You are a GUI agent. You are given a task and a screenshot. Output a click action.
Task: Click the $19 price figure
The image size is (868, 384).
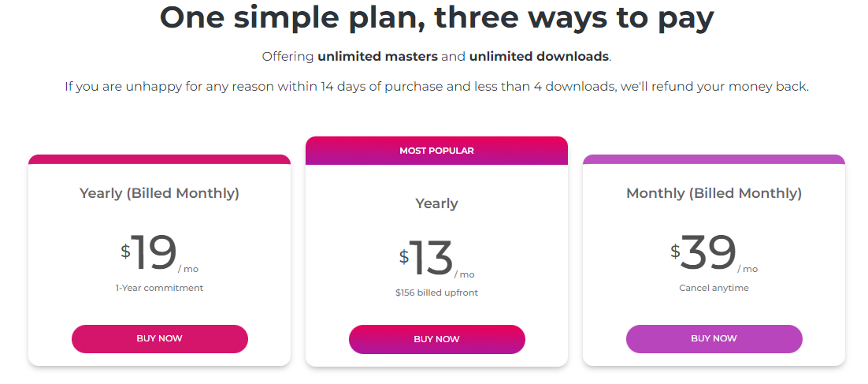coord(149,252)
